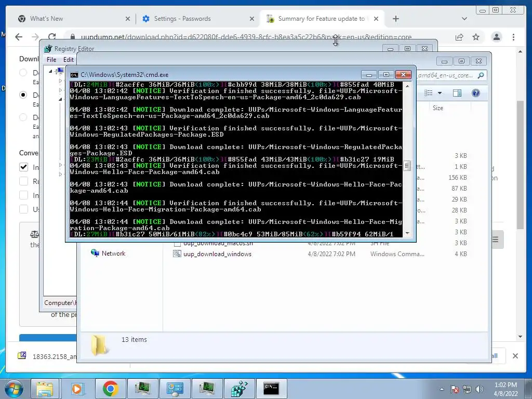
Task: Open the File menu in Registry Editor
Action: pos(51,59)
